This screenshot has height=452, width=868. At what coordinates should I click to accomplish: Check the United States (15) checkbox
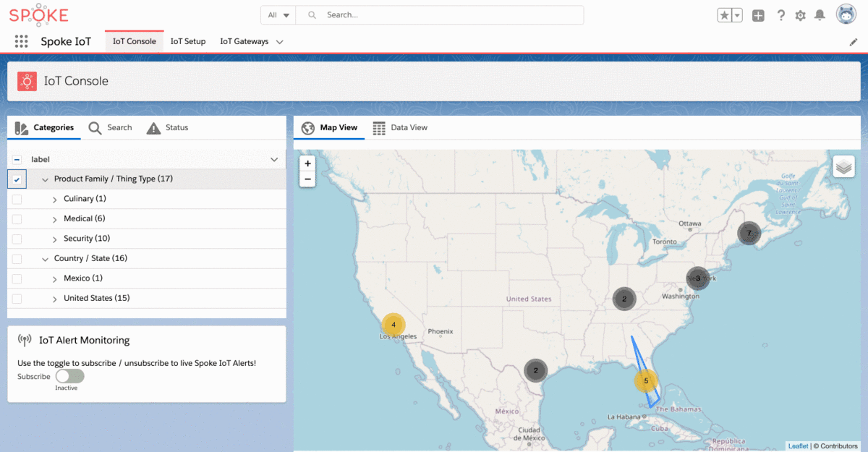[x=17, y=298]
